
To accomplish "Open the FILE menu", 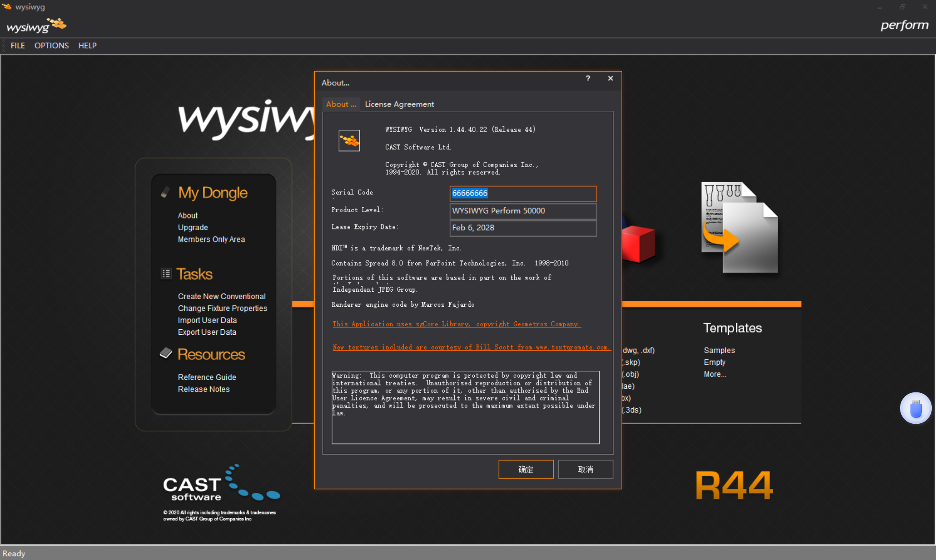I will coord(18,46).
